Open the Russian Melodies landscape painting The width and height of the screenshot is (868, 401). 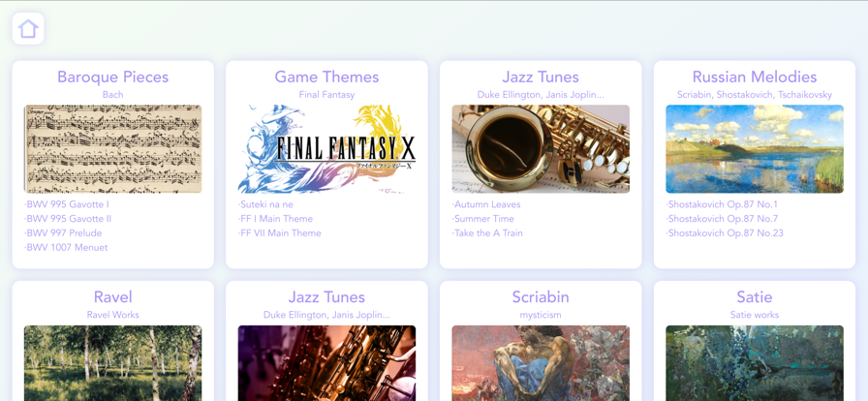click(755, 149)
